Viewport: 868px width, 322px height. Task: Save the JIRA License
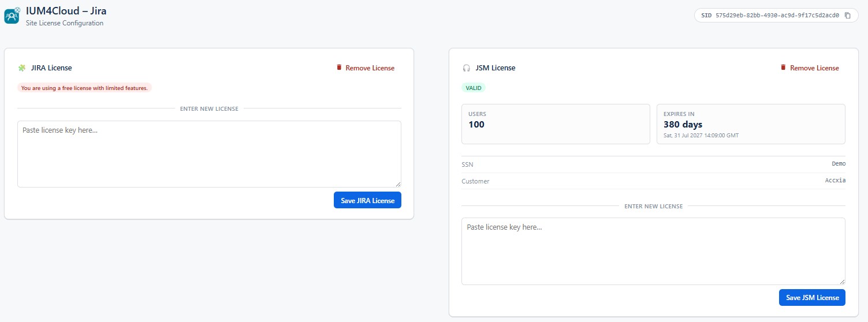pos(367,200)
